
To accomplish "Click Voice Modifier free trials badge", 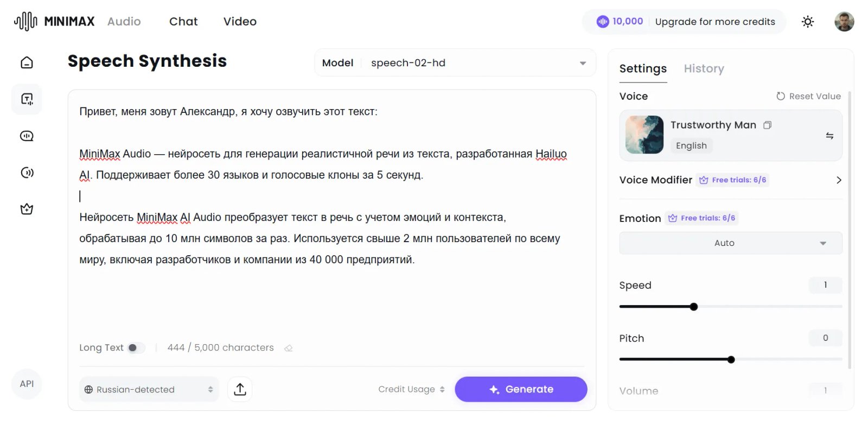I will (x=732, y=180).
